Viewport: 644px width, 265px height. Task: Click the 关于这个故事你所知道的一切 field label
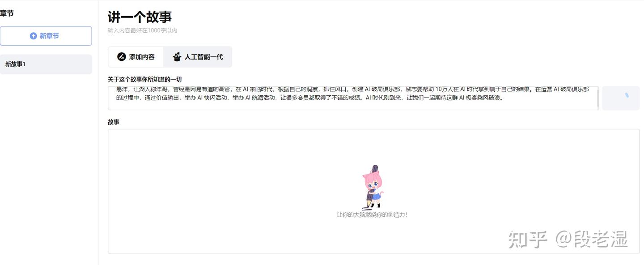coord(144,79)
